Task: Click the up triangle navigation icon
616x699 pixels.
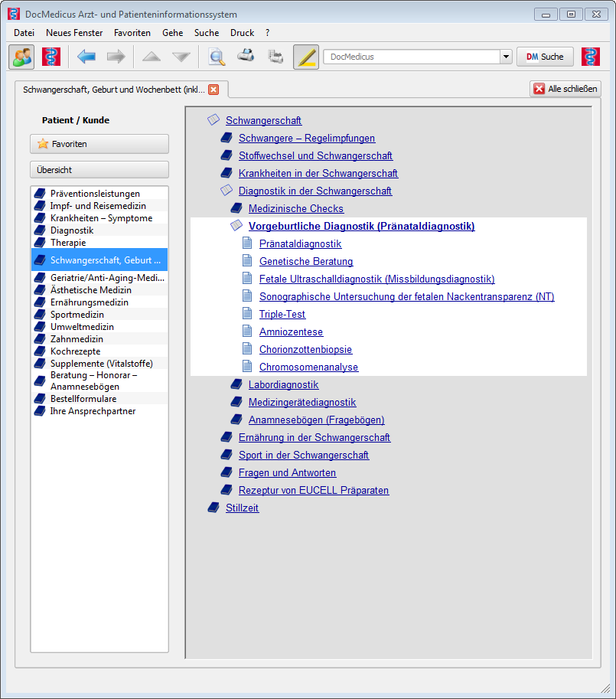Action: coord(152,57)
